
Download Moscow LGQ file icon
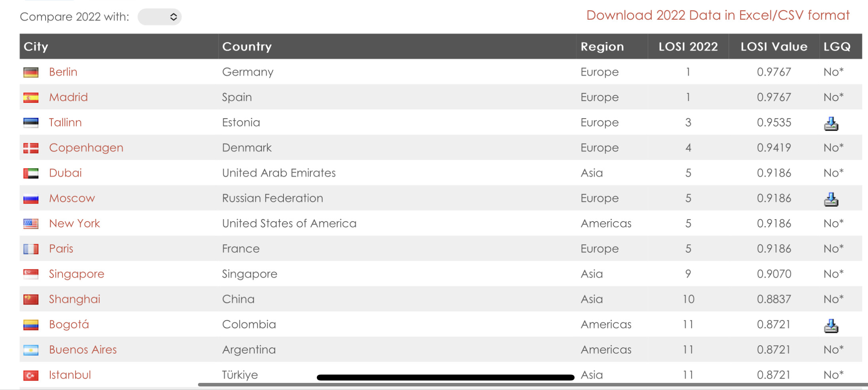831,199
